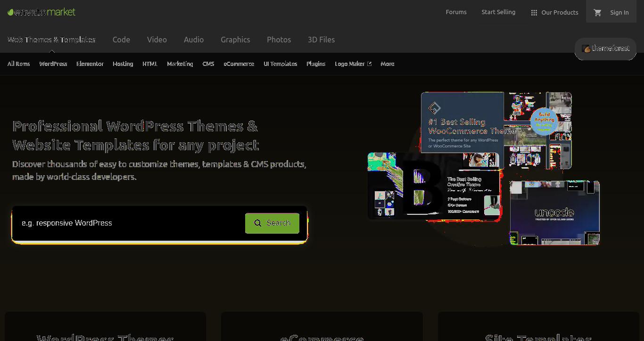Image resolution: width=644 pixels, height=341 pixels.
Task: Expand the More submenu
Action: [x=387, y=64]
